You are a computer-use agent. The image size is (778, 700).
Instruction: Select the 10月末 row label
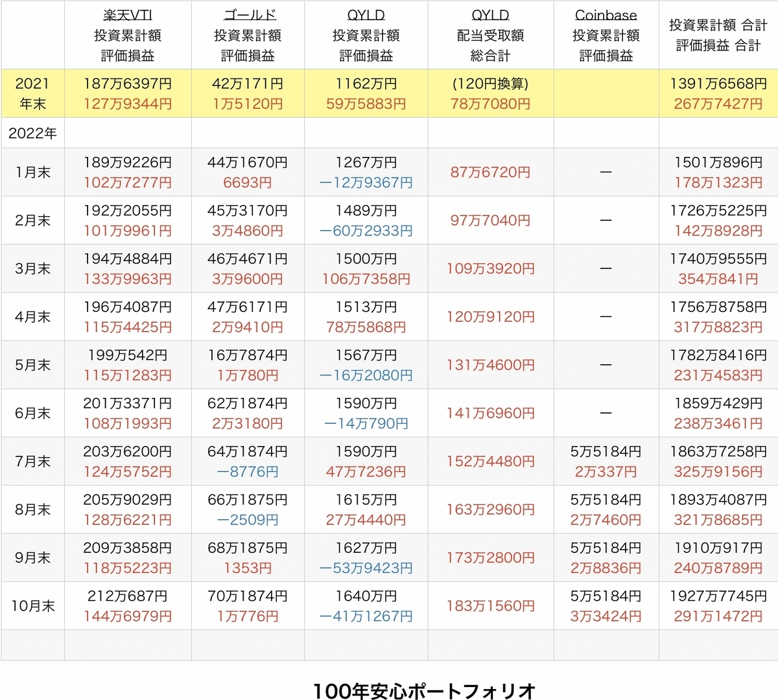tap(32, 606)
